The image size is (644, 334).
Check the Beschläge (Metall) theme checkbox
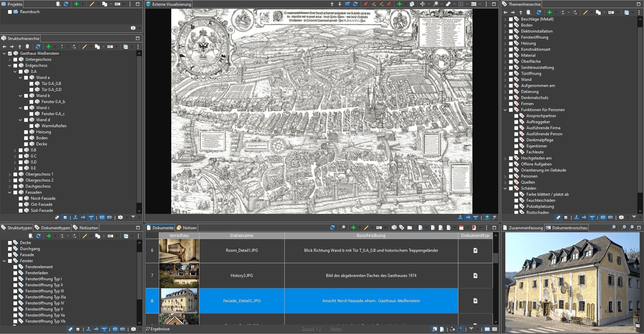(x=511, y=19)
